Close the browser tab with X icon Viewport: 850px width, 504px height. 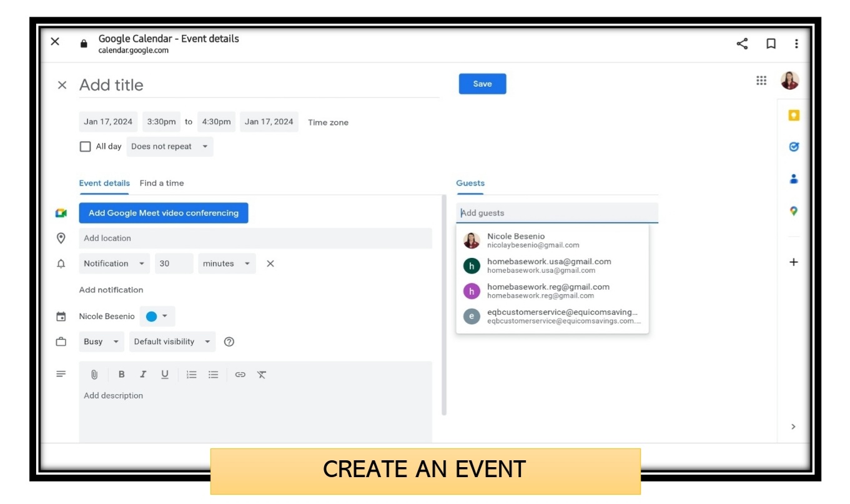coord(55,41)
